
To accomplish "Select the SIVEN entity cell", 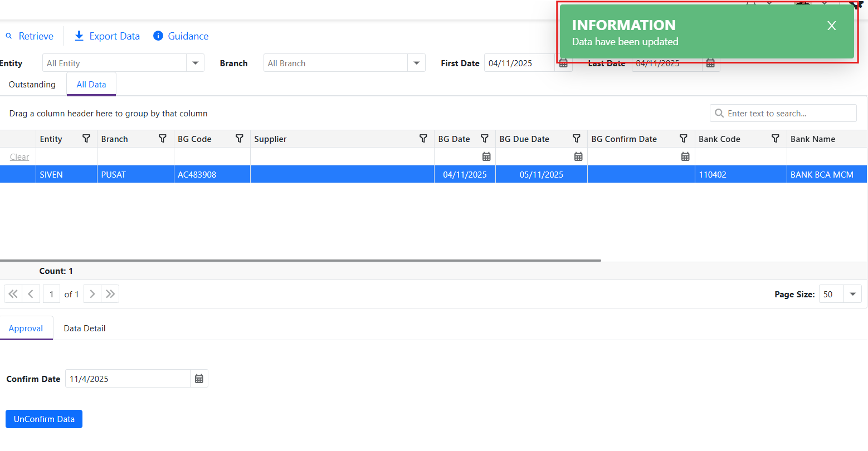I will click(66, 174).
